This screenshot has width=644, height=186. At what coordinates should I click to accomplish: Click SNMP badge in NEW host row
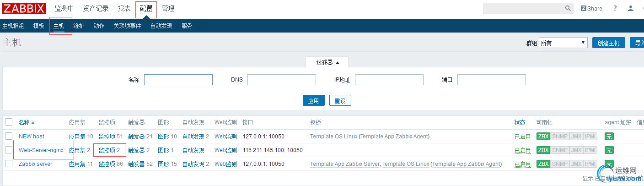click(x=560, y=136)
